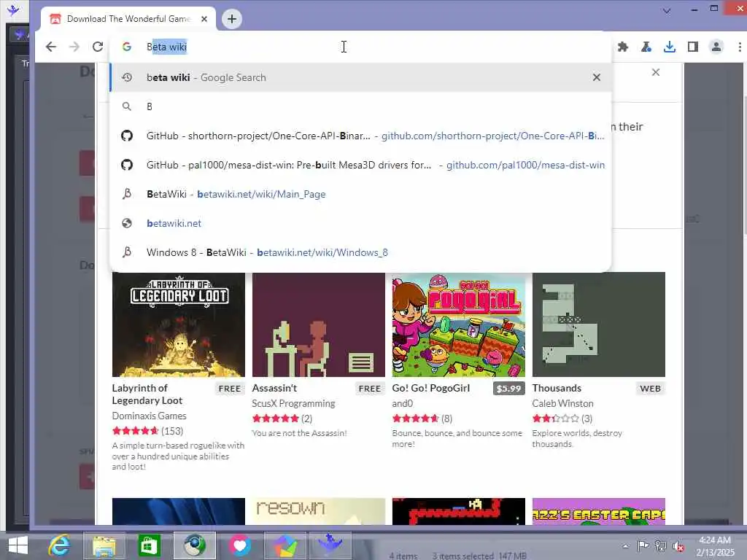Click the browser forward arrow
The width and height of the screenshot is (747, 560).
pyautogui.click(x=74, y=47)
